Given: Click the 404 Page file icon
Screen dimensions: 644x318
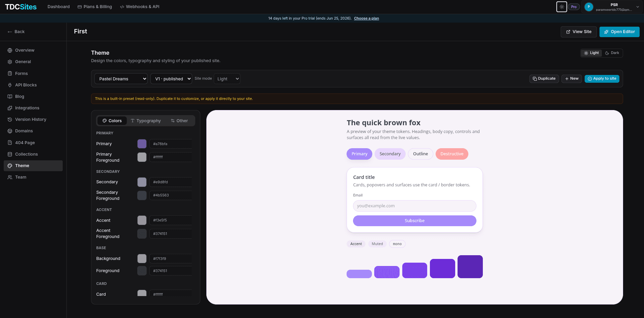Looking at the screenshot, I should coord(10,142).
